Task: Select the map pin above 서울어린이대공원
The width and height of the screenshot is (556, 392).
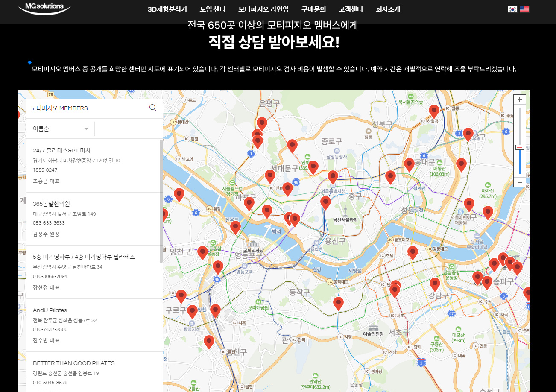Action: pos(469,205)
